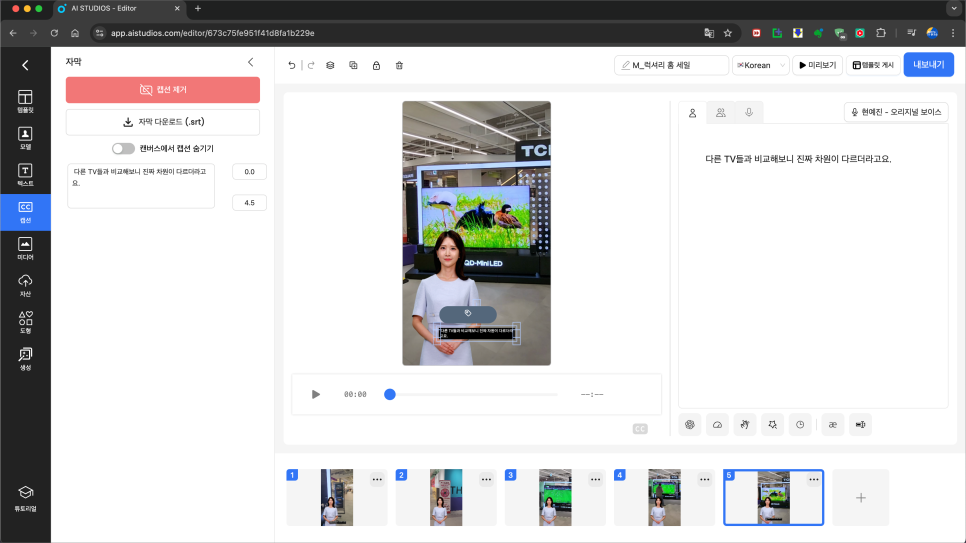Click the æ pronunciation icon

pyautogui.click(x=833, y=425)
